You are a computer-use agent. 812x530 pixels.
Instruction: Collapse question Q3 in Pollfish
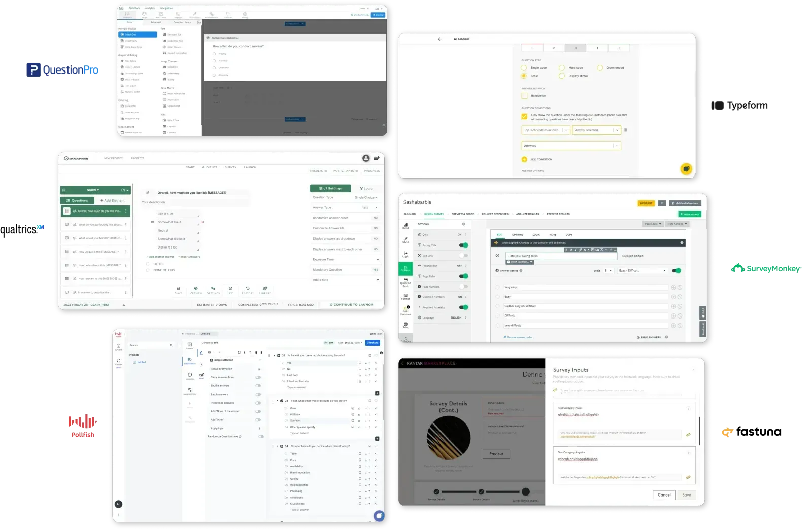pos(277,401)
